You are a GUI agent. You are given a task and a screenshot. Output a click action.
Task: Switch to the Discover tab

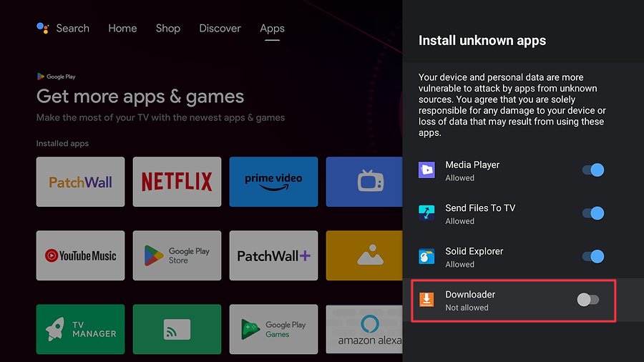(x=220, y=29)
